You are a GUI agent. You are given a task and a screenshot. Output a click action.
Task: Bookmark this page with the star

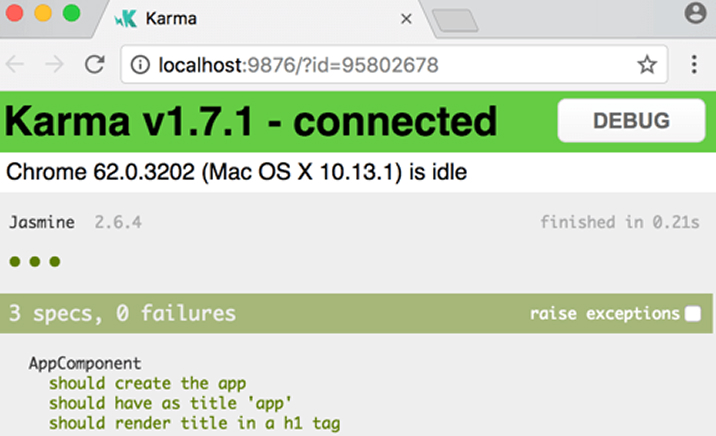coord(647,65)
